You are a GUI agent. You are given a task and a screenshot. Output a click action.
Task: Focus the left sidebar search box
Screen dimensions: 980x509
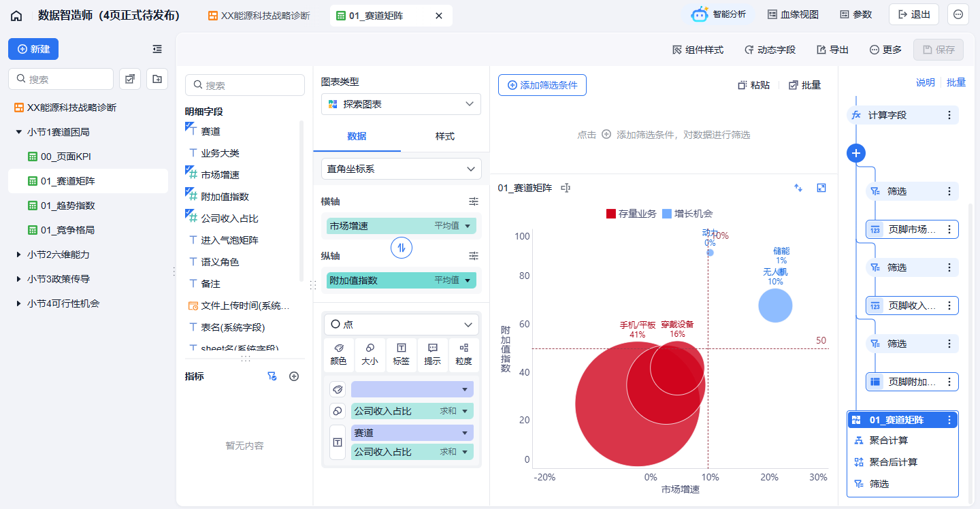click(x=61, y=79)
